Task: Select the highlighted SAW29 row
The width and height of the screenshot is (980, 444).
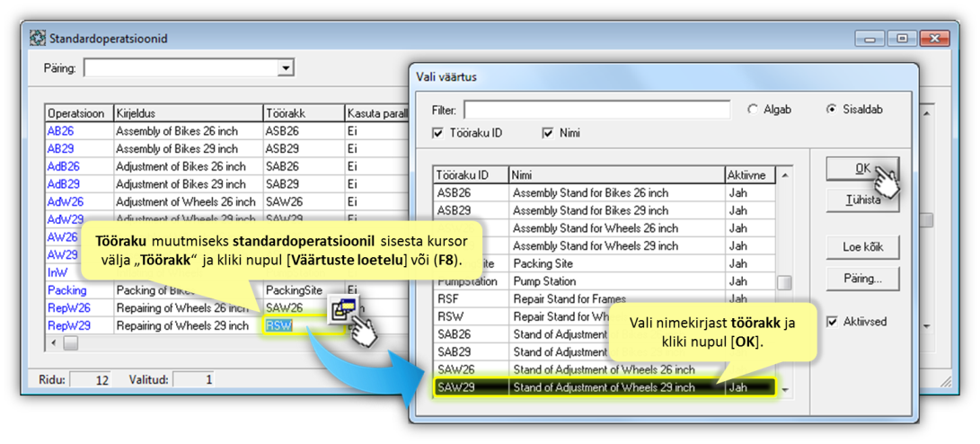Action: [x=605, y=387]
